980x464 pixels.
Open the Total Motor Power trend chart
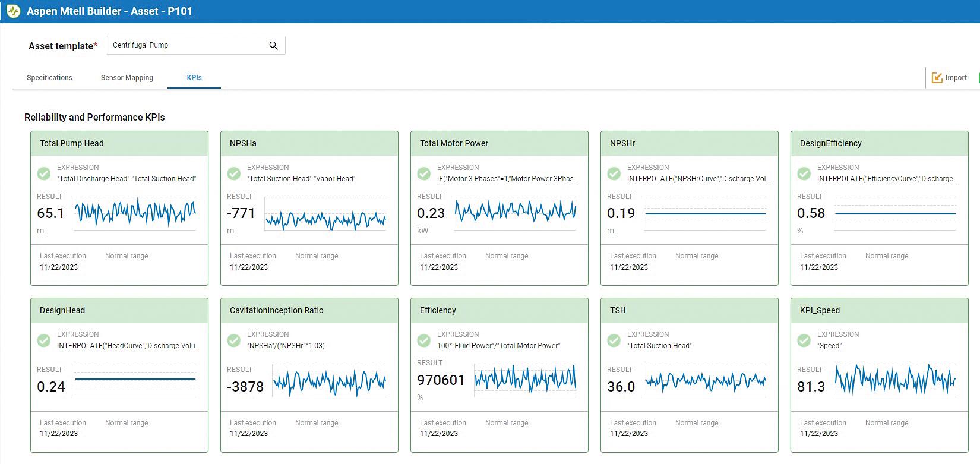point(515,212)
